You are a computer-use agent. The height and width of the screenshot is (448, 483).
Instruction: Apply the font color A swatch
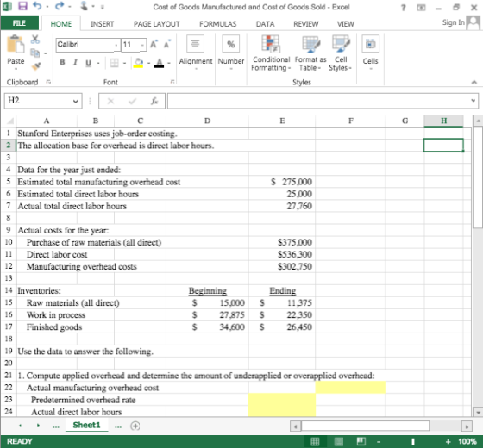[159, 63]
